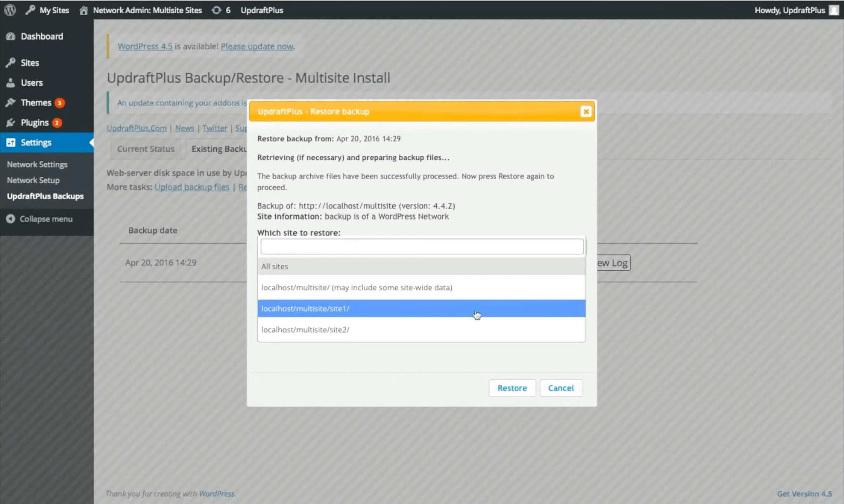
Task: Click the My Sites key icon
Action: (x=30, y=10)
